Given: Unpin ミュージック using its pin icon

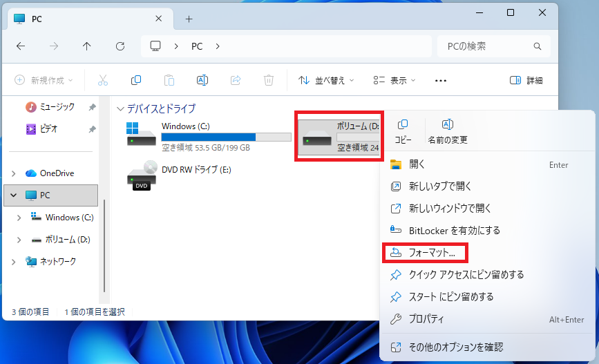Looking at the screenshot, I should coord(92,107).
